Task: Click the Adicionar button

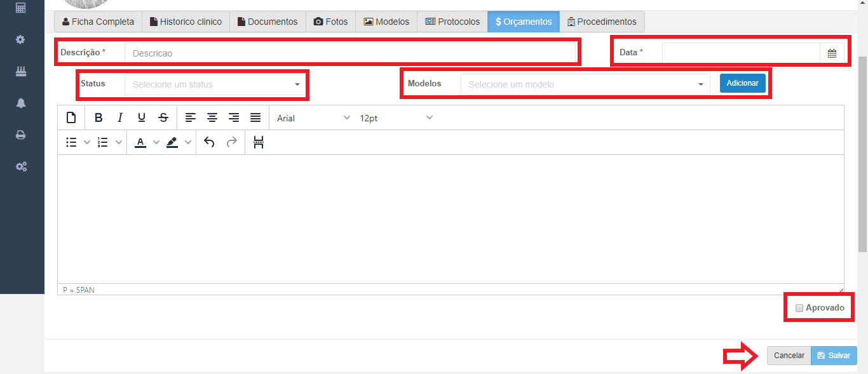Action: (742, 83)
